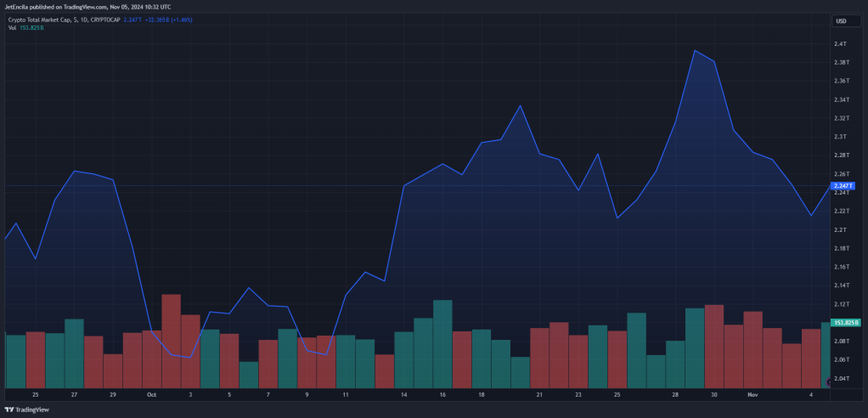The width and height of the screenshot is (868, 418).
Task: Click the TradingView logo at bottom left
Action: click(x=25, y=410)
